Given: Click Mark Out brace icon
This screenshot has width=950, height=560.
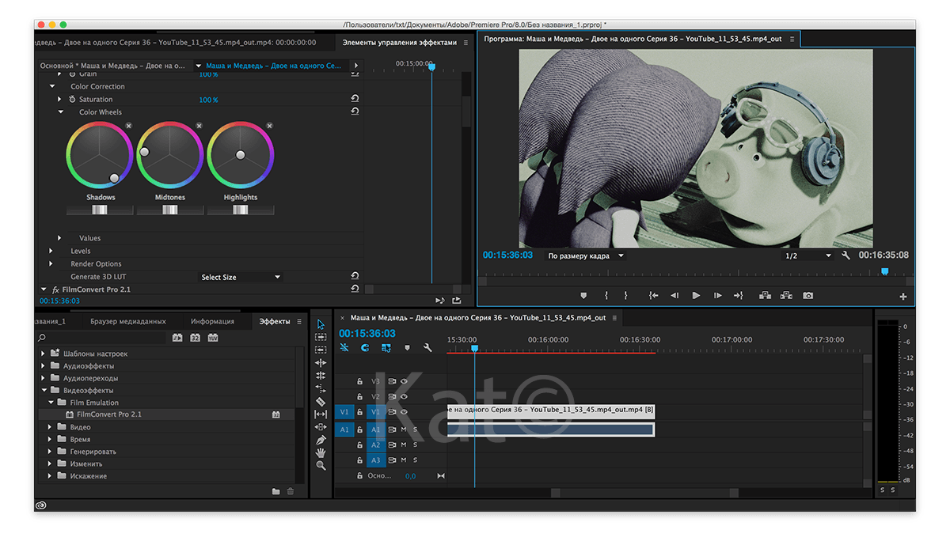Looking at the screenshot, I should coord(625,295).
